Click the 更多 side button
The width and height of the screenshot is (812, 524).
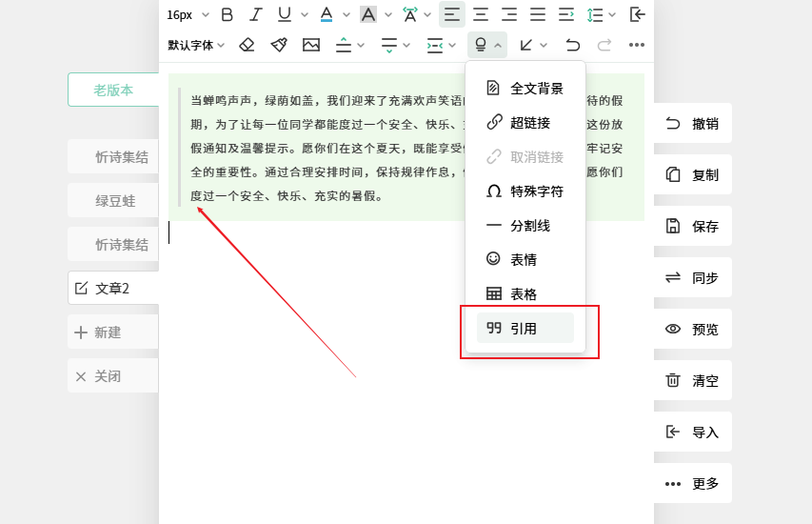pyautogui.click(x=693, y=484)
